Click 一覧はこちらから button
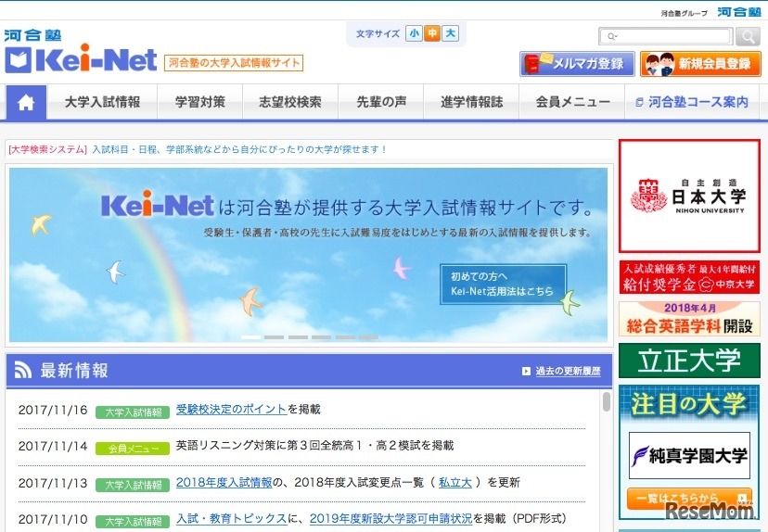Image resolution: width=768 pixels, height=532 pixels. tap(690, 499)
